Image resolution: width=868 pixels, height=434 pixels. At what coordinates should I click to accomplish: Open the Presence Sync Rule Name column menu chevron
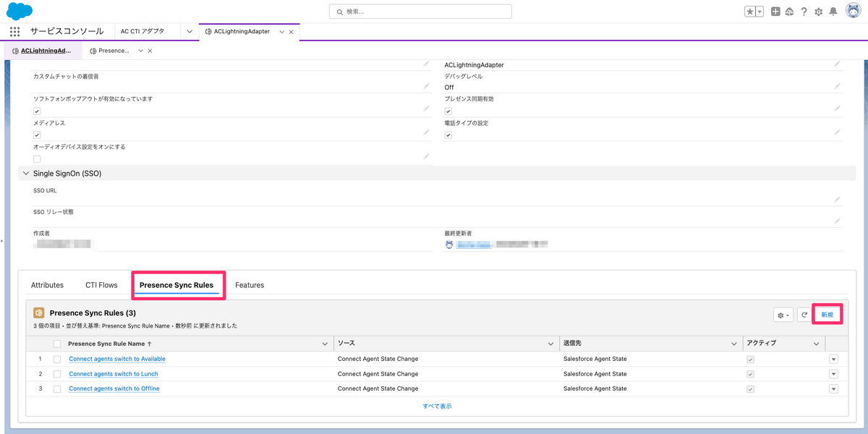(325, 344)
